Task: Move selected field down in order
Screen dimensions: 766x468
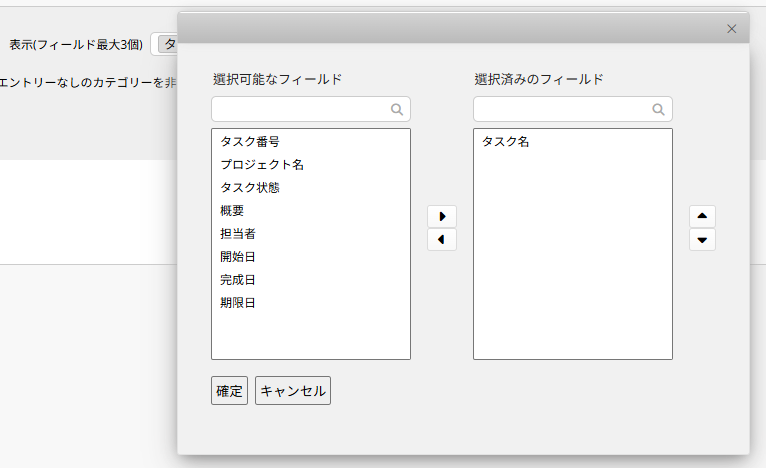Action: [702, 240]
